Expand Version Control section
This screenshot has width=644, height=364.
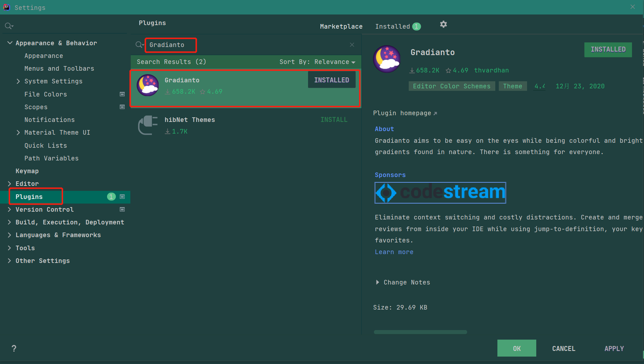click(10, 210)
